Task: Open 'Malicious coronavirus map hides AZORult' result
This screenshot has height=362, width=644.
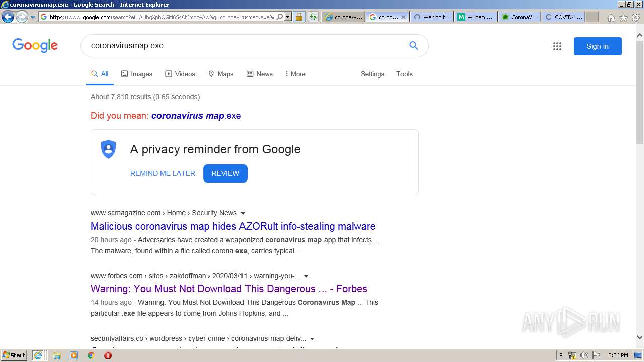Action: (233, 226)
